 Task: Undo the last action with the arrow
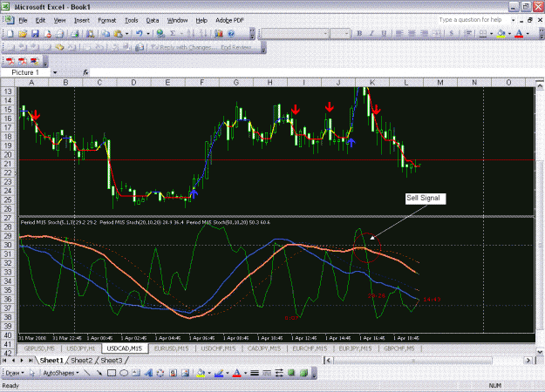click(140, 34)
